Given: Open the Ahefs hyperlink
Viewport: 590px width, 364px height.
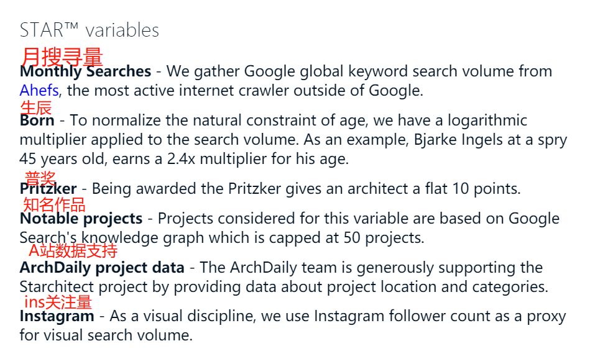Looking at the screenshot, I should (39, 90).
